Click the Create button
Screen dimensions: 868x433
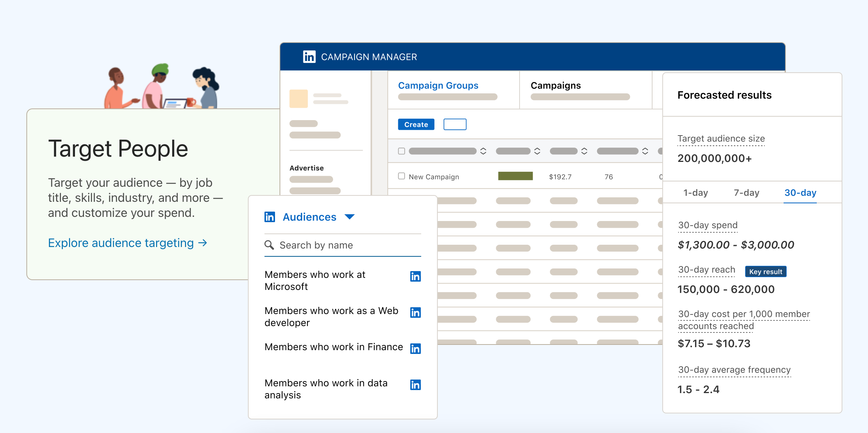point(416,124)
